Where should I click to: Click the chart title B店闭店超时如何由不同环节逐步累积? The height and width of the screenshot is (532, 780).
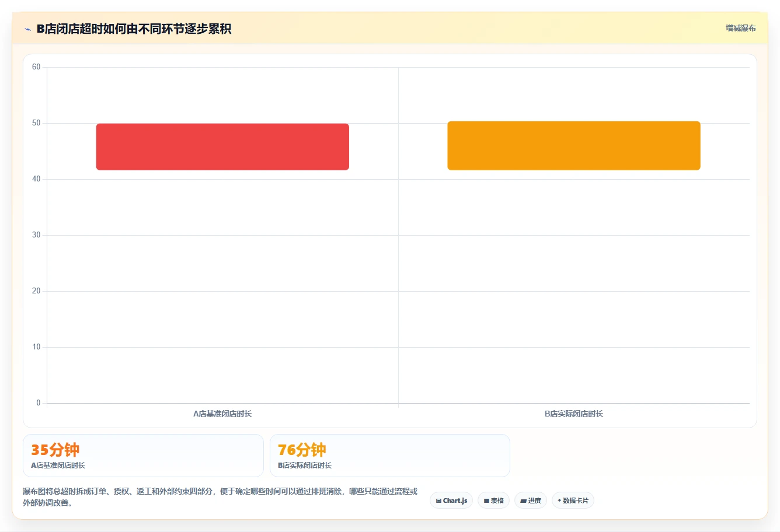pyautogui.click(x=134, y=29)
